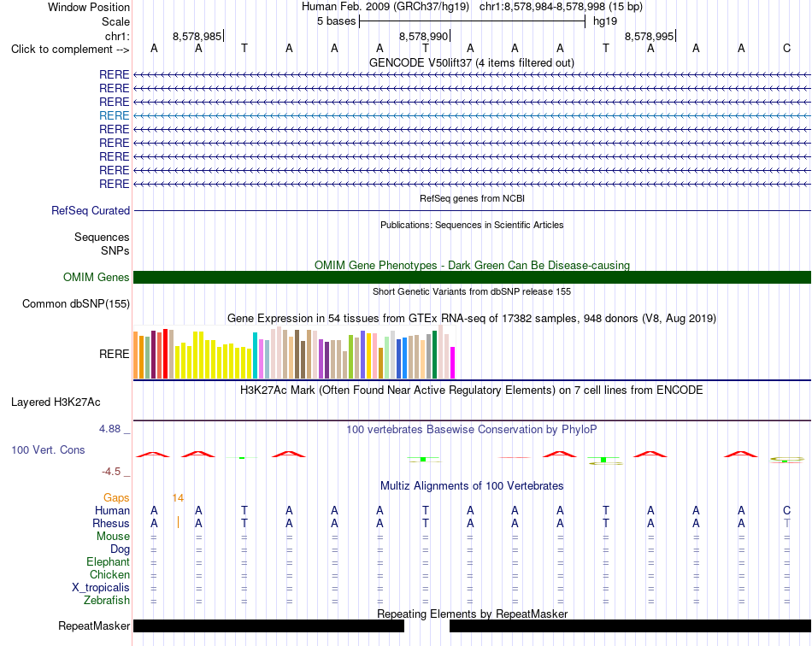The height and width of the screenshot is (646, 812).
Task: Click the teal bar in the GTEx chart
Action: [256, 355]
